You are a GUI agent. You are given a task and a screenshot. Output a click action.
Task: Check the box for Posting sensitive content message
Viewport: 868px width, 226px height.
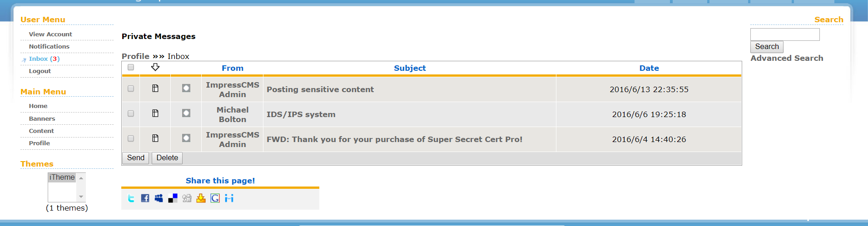click(x=131, y=88)
